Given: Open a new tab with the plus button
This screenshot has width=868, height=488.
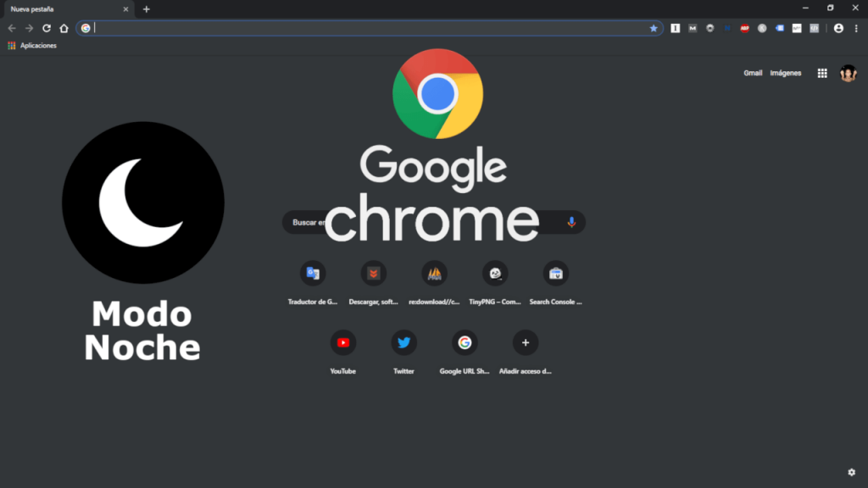Looking at the screenshot, I should pyautogui.click(x=147, y=8).
